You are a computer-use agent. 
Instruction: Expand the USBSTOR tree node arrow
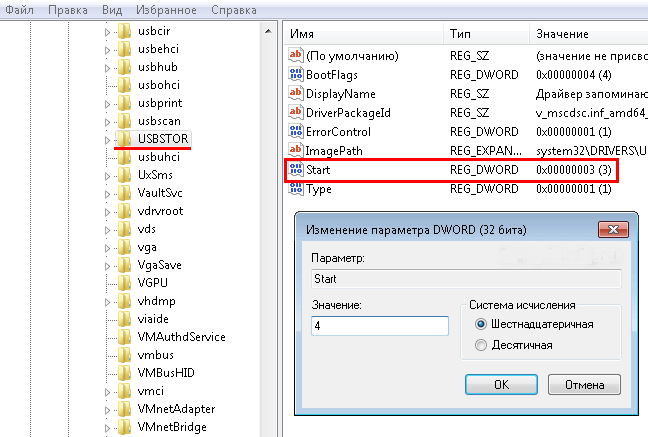click(108, 139)
